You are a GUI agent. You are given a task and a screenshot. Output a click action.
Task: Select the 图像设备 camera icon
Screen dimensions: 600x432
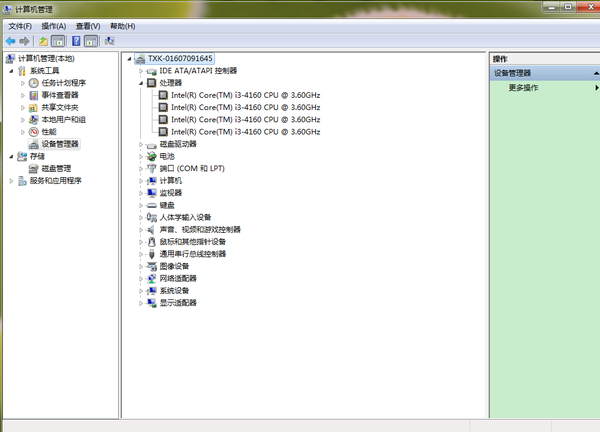(x=152, y=266)
